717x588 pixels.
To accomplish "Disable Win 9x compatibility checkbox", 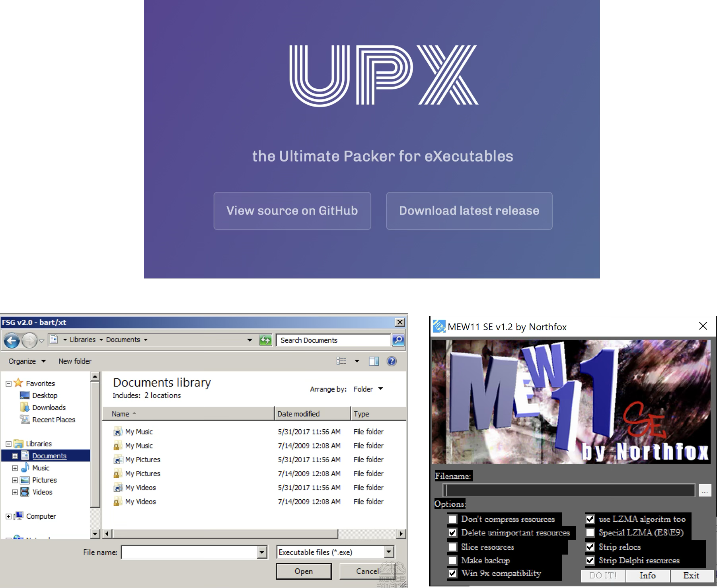I will (x=452, y=573).
